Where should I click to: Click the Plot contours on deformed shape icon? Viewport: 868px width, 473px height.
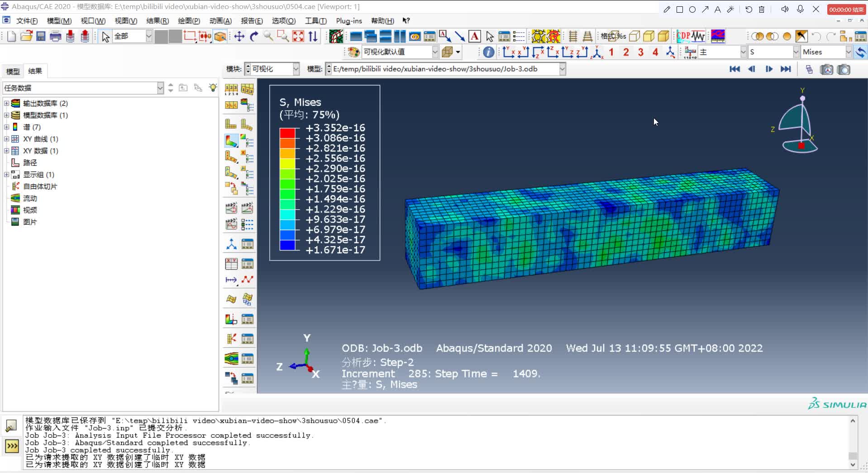pos(231,141)
